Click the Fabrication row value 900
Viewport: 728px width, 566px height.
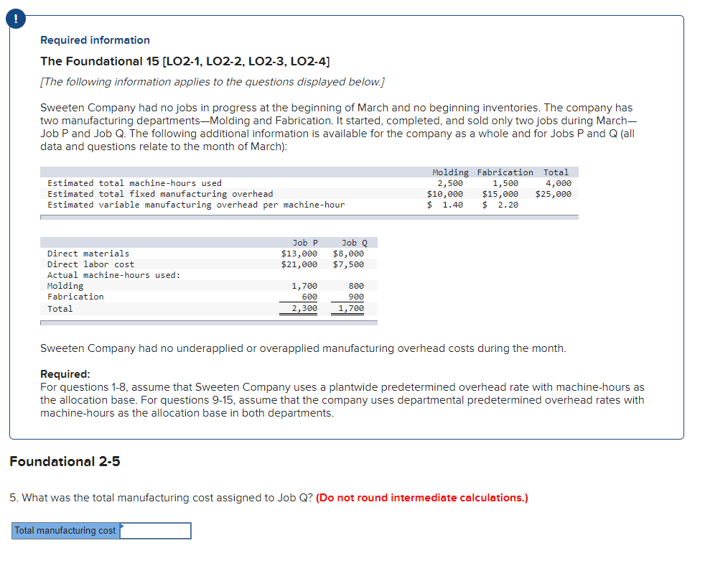(x=355, y=297)
